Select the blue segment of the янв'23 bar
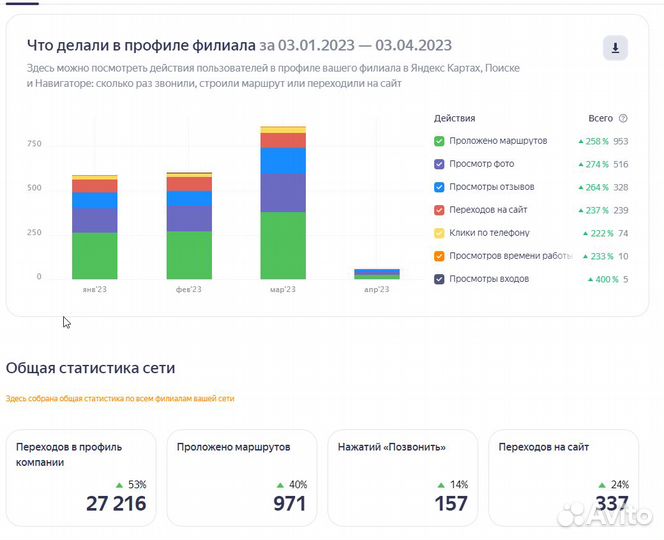The width and height of the screenshot is (664, 540). [x=94, y=200]
